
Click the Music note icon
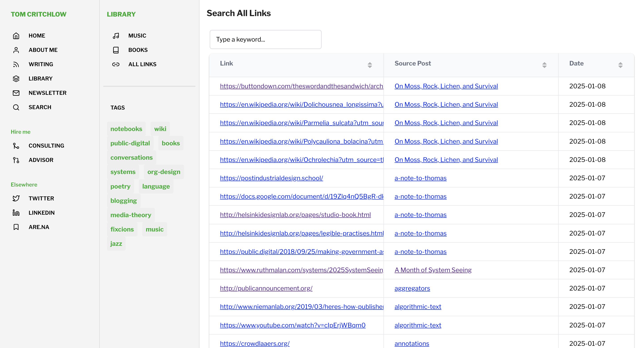click(x=116, y=36)
